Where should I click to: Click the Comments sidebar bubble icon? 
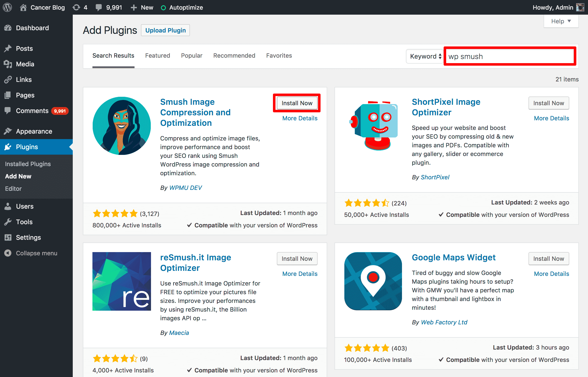point(8,111)
